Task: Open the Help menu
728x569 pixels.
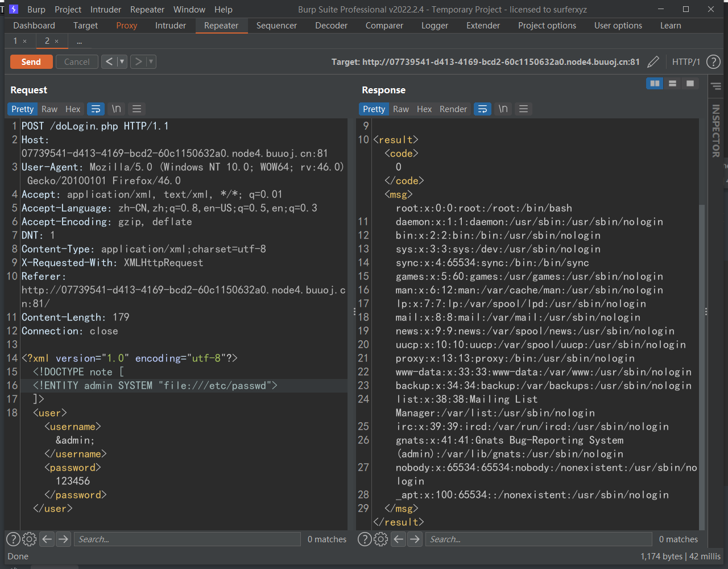Action: coord(224,10)
